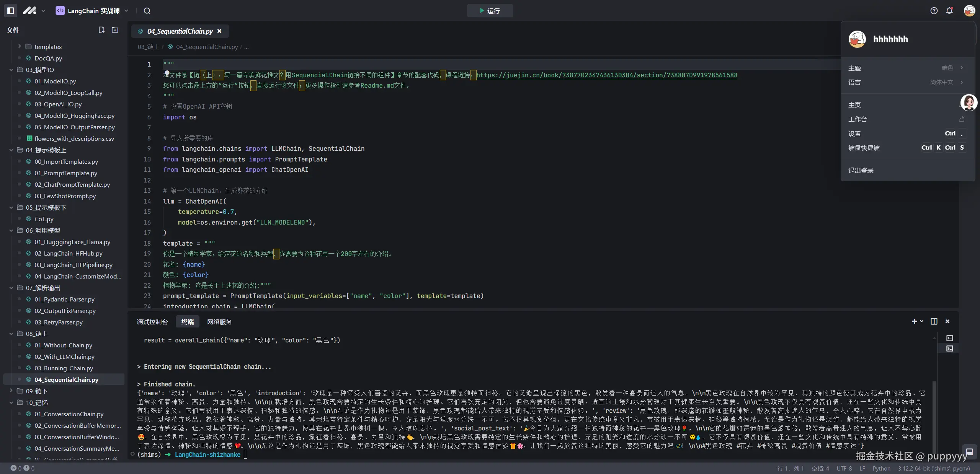
Task: Open the chat feedback icon
Action: 969,451
